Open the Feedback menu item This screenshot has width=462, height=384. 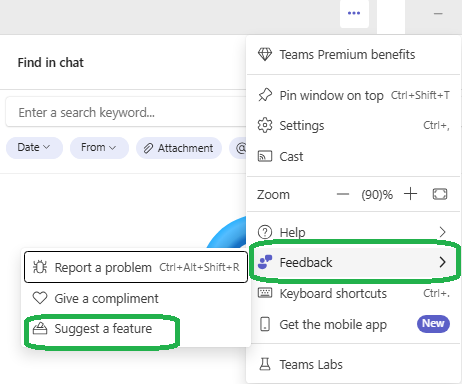click(353, 262)
